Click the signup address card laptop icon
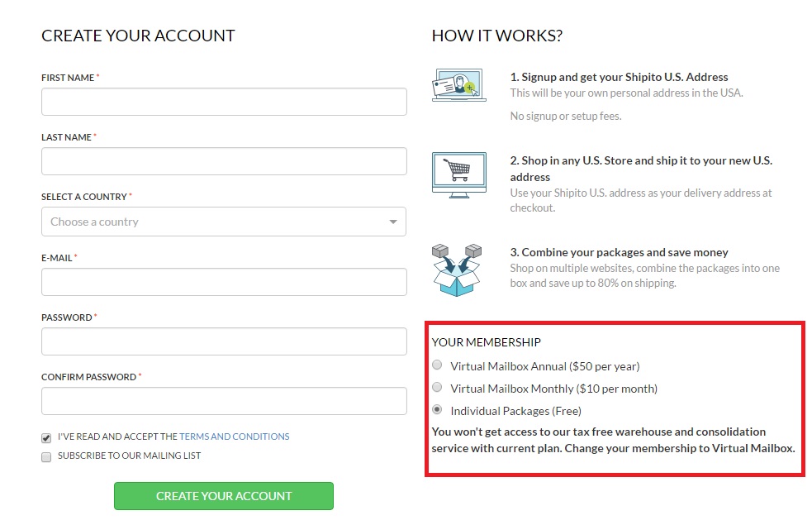The width and height of the screenshot is (812, 520). 458,84
